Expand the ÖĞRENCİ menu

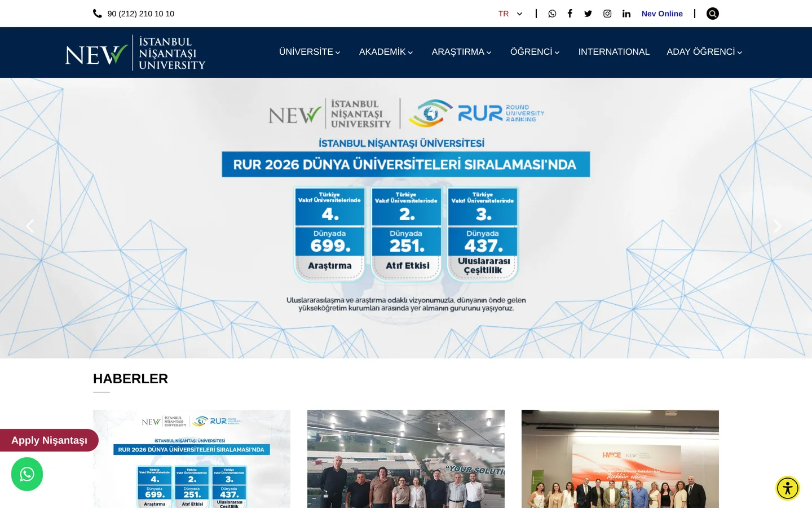[535, 52]
